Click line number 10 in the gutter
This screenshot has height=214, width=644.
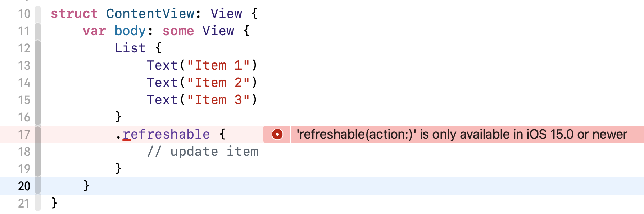24,14
